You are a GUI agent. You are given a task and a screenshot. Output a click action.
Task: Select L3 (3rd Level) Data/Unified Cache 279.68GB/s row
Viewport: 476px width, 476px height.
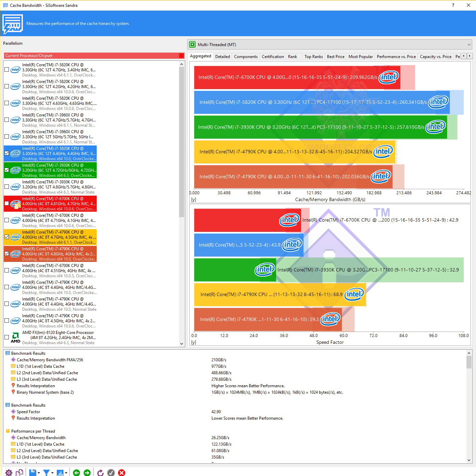point(235,379)
